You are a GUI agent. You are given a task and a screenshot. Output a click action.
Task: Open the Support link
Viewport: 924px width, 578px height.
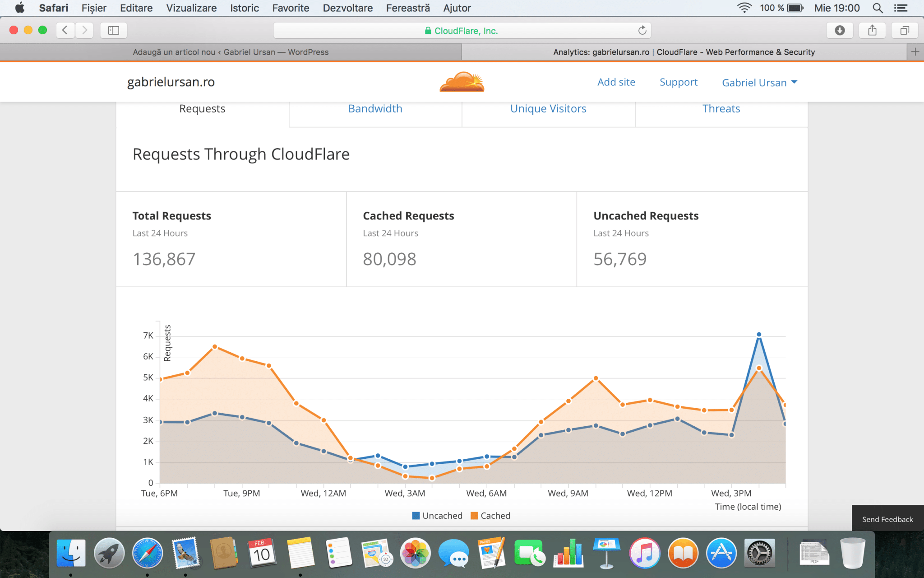coord(679,82)
